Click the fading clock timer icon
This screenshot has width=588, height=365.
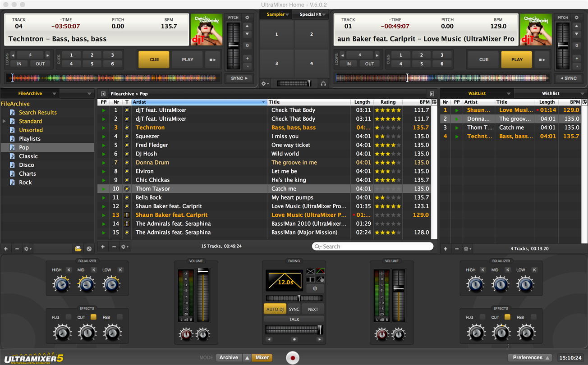(x=315, y=288)
